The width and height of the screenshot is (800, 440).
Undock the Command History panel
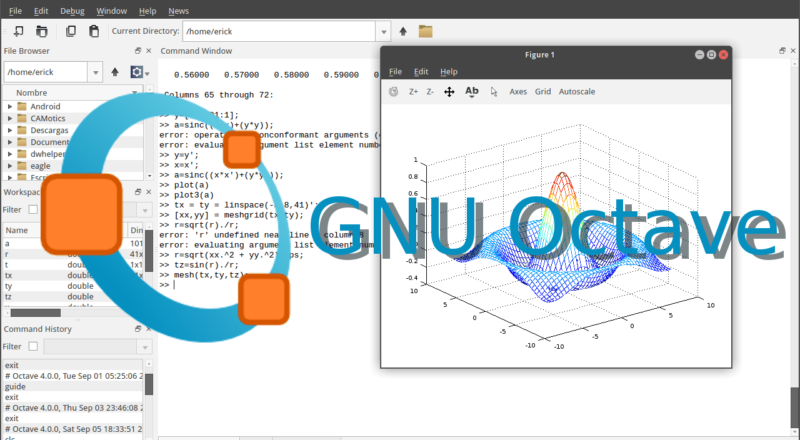click(x=138, y=329)
